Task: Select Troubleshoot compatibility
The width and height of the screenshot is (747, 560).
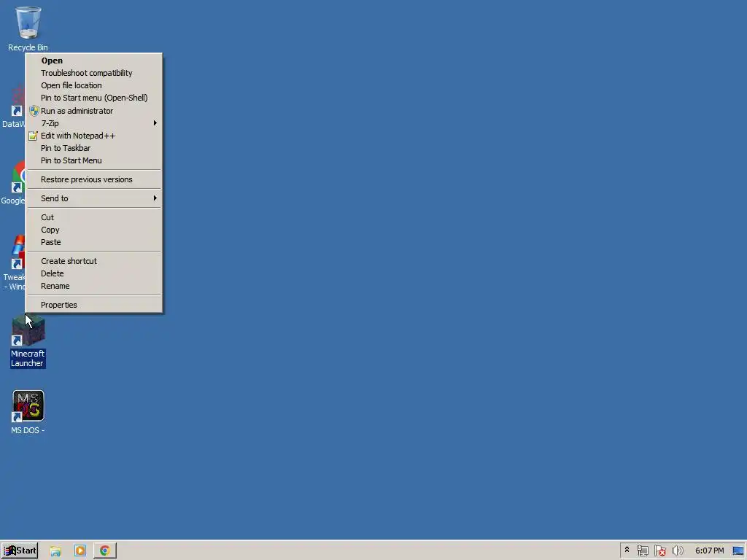Action: pyautogui.click(x=94, y=73)
